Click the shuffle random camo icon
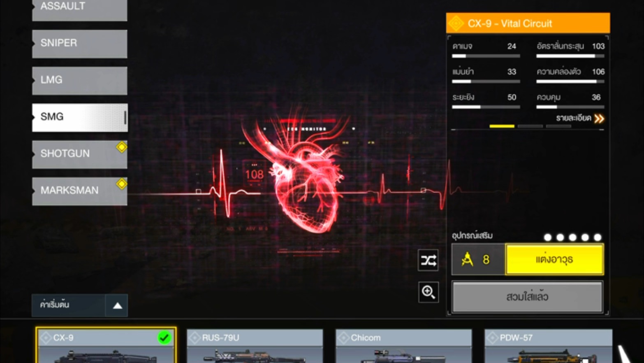 428,260
